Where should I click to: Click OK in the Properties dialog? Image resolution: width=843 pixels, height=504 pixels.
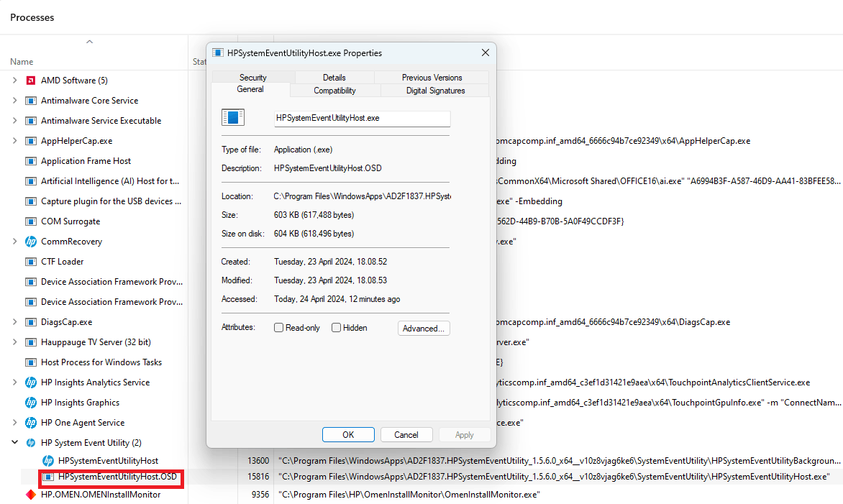point(348,435)
